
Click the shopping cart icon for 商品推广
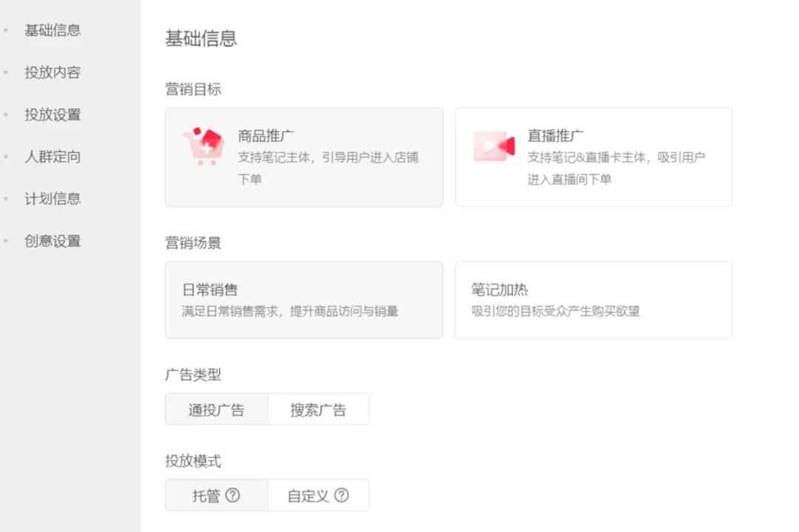click(203, 147)
